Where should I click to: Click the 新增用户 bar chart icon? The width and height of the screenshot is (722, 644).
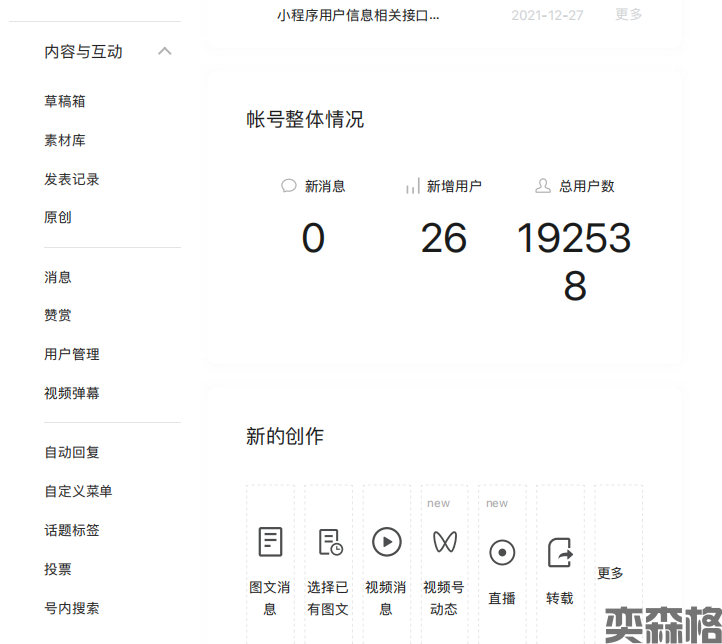(x=412, y=186)
